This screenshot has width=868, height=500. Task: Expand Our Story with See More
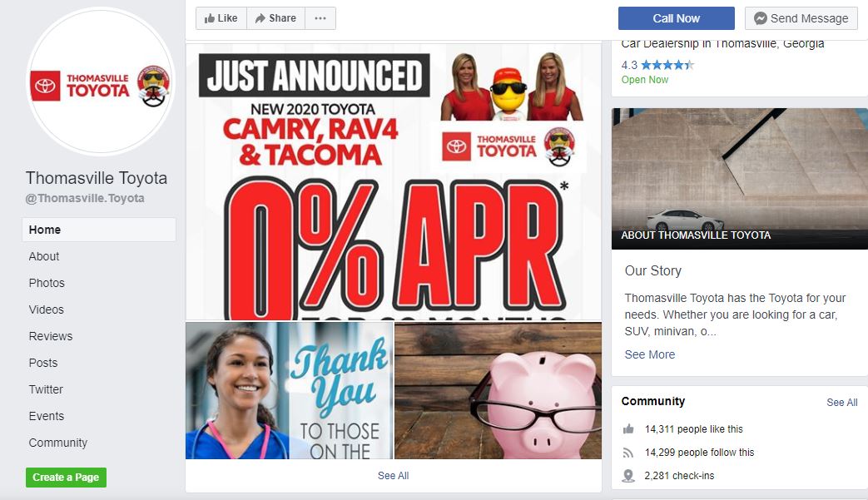pos(649,354)
